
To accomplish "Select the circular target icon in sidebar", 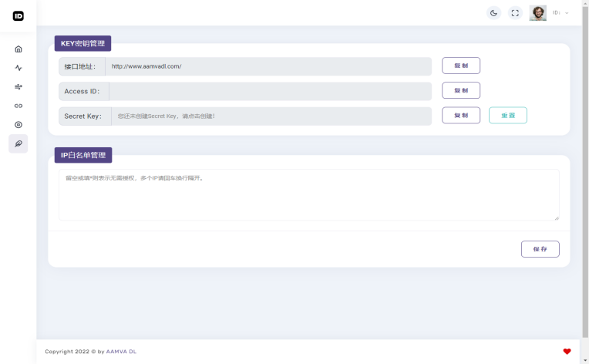I will (x=19, y=124).
